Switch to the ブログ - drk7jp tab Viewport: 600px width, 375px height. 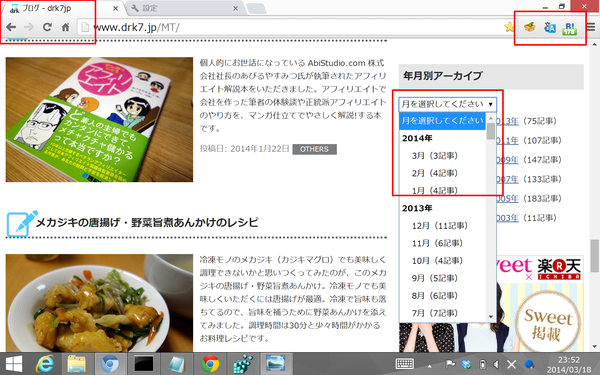tap(61, 8)
